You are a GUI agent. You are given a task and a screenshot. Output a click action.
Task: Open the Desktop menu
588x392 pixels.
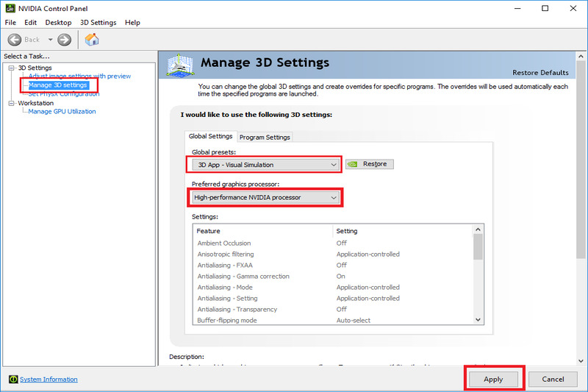pos(58,23)
